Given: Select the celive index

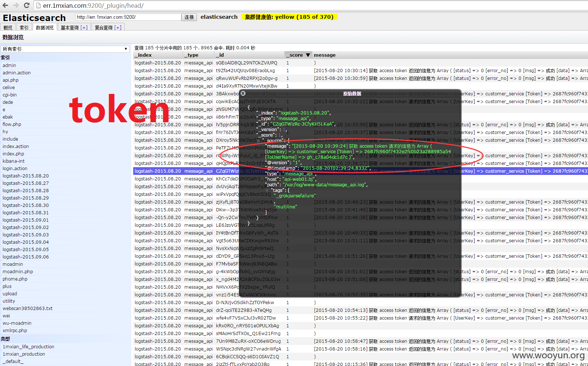Looking at the screenshot, I should tap(8, 88).
